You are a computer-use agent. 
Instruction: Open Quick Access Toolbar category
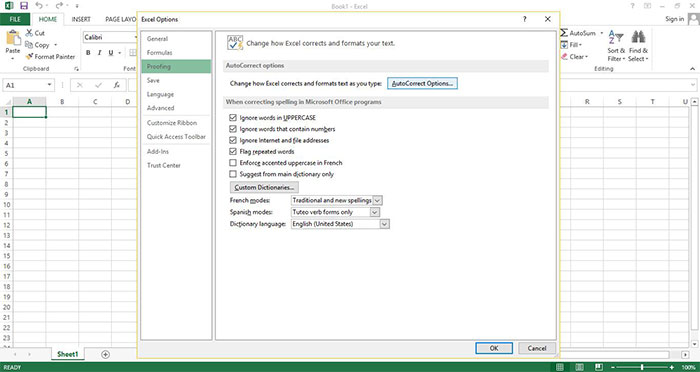pos(176,137)
